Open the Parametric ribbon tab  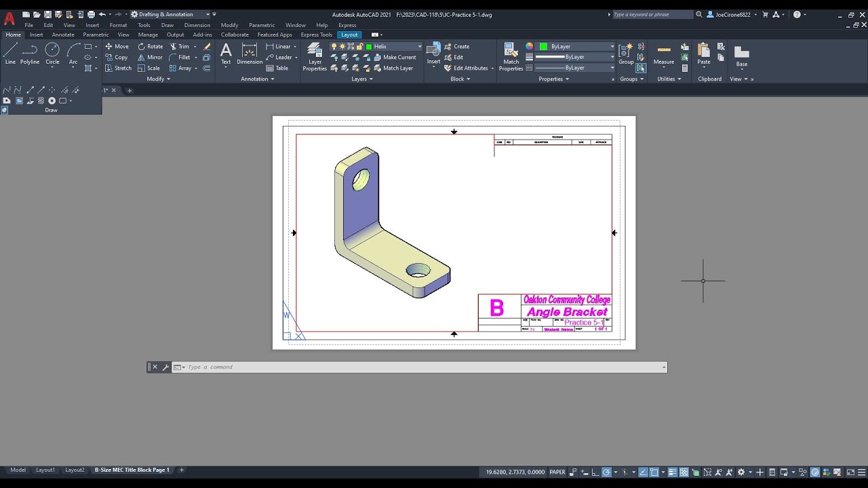96,35
